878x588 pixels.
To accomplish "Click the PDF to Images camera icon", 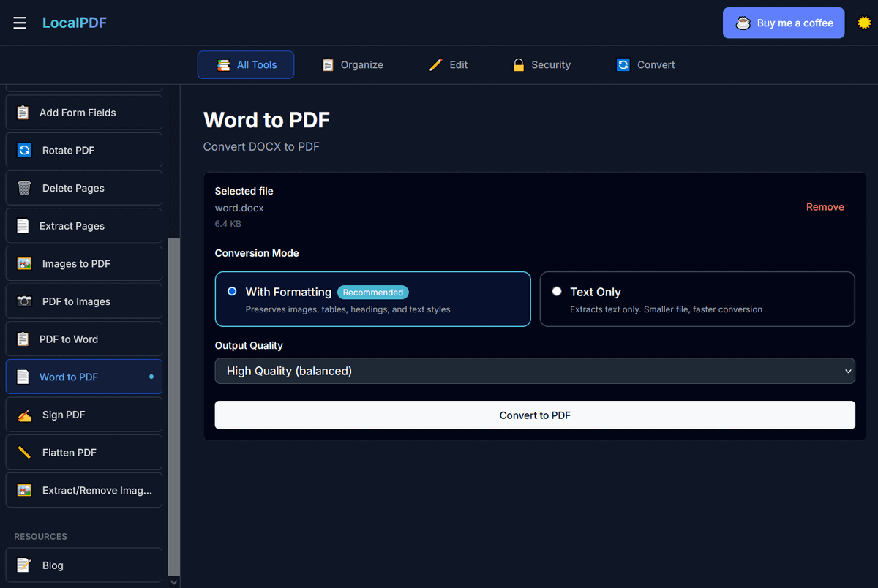I will (24, 301).
